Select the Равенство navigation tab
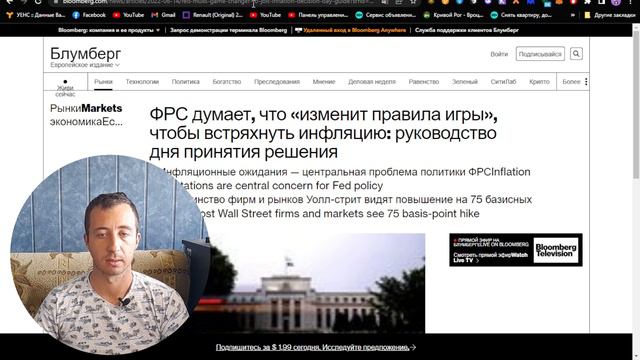 [x=424, y=82]
